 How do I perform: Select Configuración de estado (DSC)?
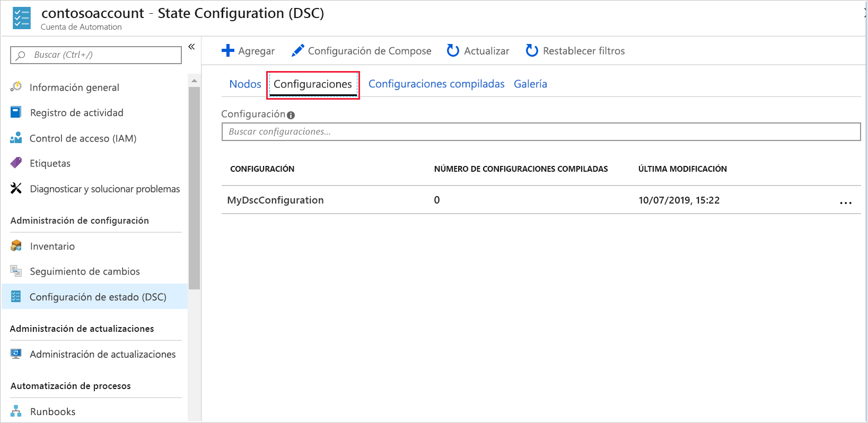pos(95,297)
